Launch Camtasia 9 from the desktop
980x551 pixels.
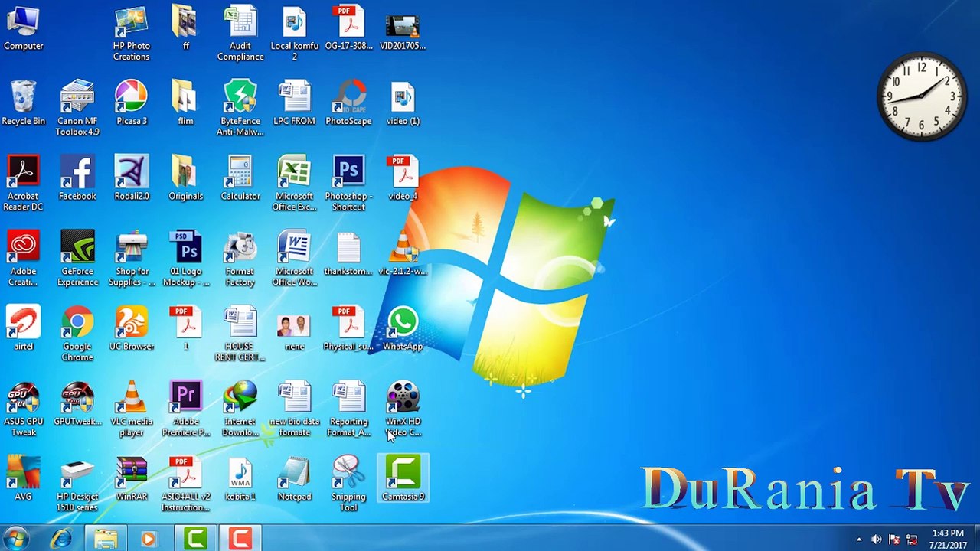click(403, 478)
